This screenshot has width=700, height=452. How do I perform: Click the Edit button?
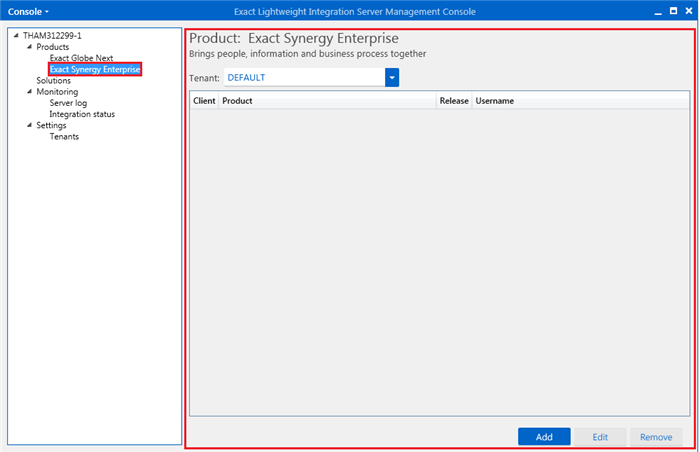(600, 437)
